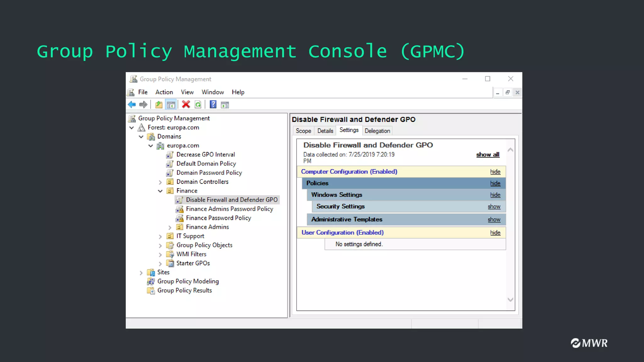The width and height of the screenshot is (644, 362).
Task: Open the Help menu
Action: (238, 92)
